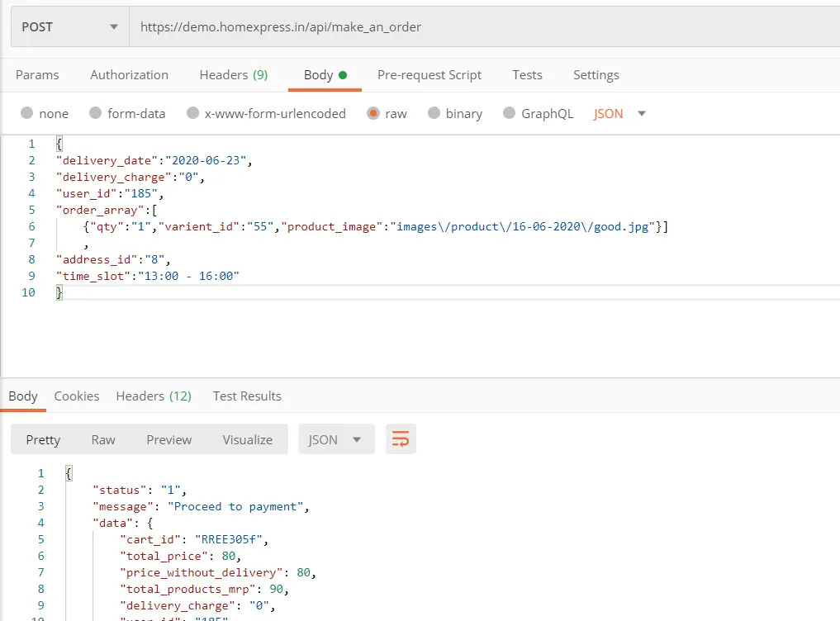Go to Pre-request Script tab
The width and height of the screenshot is (840, 621).
(429, 75)
